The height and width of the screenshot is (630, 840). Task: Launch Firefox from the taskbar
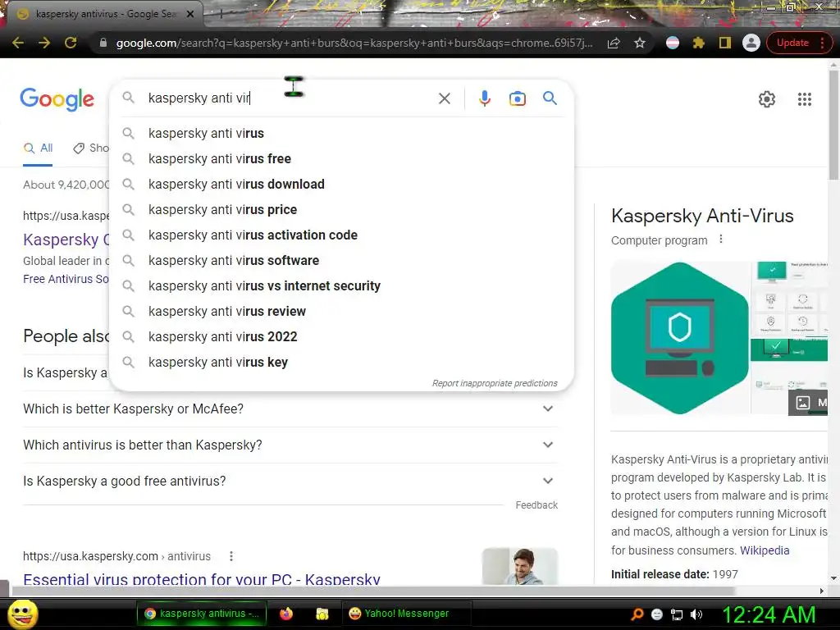coord(286,614)
